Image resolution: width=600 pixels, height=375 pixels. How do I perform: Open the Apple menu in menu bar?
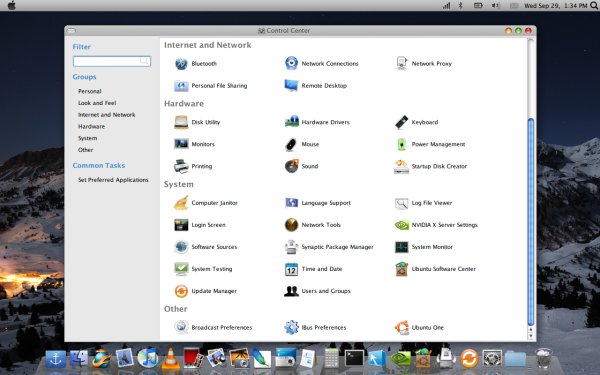tap(12, 5)
